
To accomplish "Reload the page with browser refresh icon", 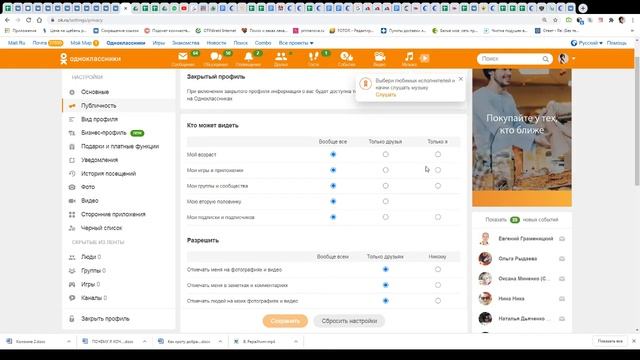I will (x=28, y=20).
